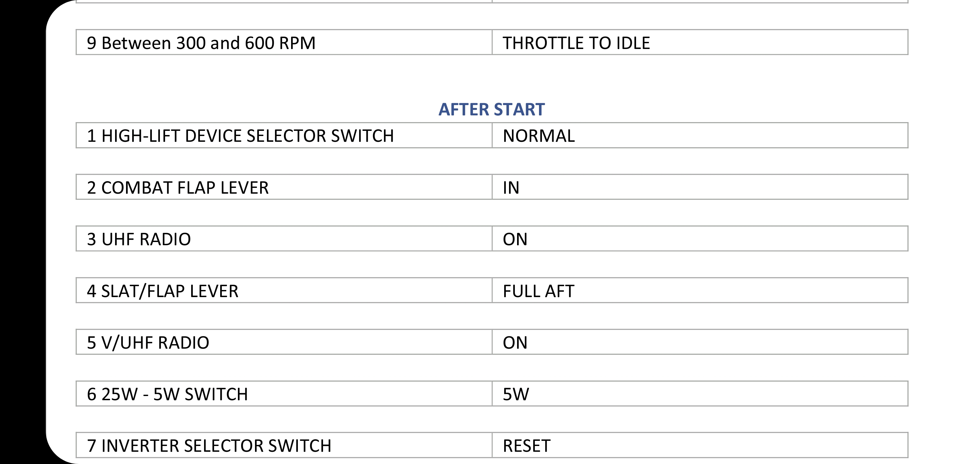This screenshot has width=980, height=464.
Task: Select the AFTER START section heading
Action: pos(492,110)
